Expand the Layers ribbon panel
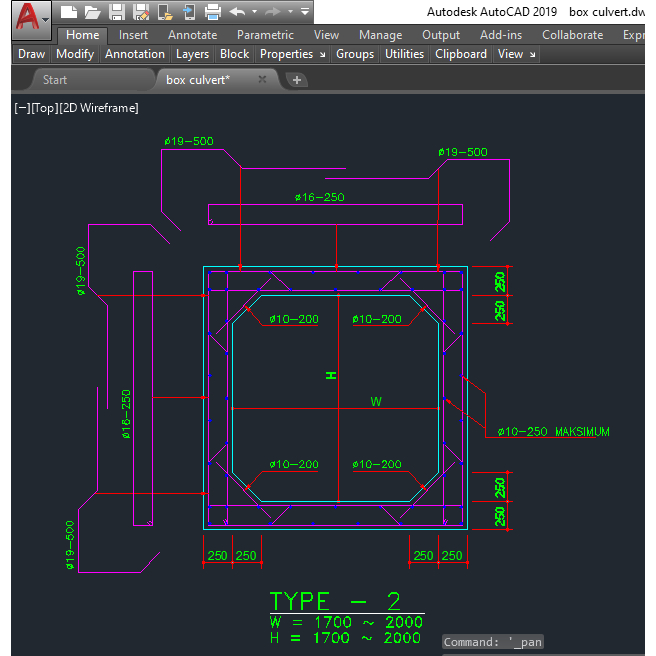The height and width of the screenshot is (656, 656). point(192,54)
